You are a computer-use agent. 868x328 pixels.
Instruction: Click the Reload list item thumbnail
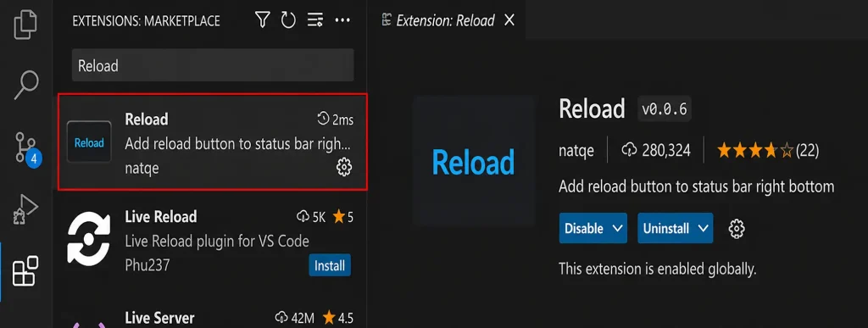89,142
